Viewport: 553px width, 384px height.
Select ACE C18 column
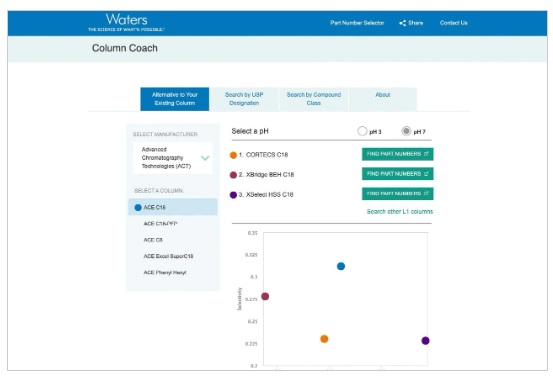[173, 207]
